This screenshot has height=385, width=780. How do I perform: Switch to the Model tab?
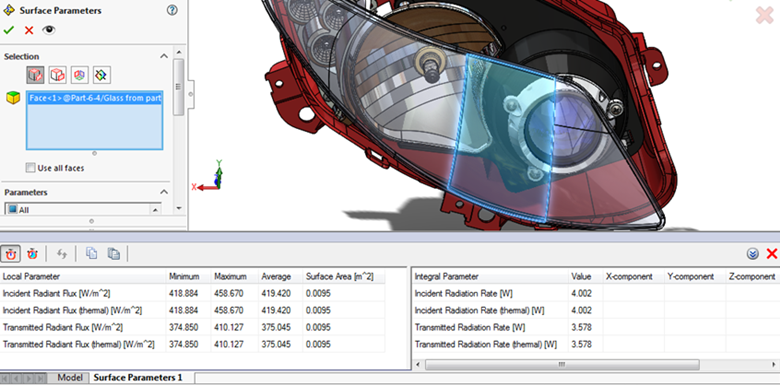(70, 378)
